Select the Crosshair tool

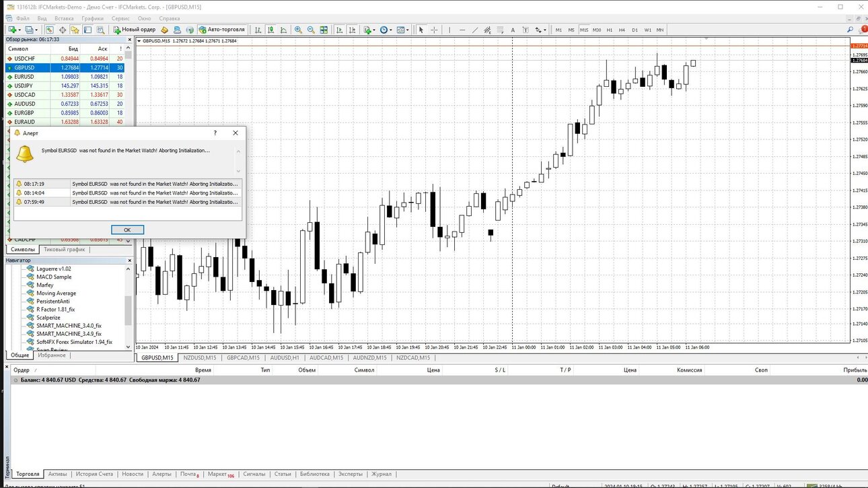coord(435,30)
